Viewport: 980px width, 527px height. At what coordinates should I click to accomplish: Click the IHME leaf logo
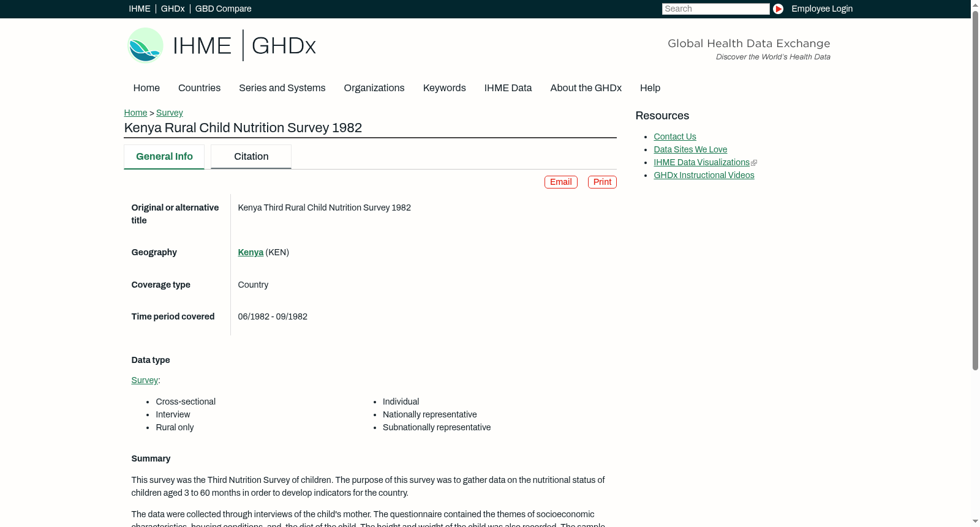tap(145, 45)
